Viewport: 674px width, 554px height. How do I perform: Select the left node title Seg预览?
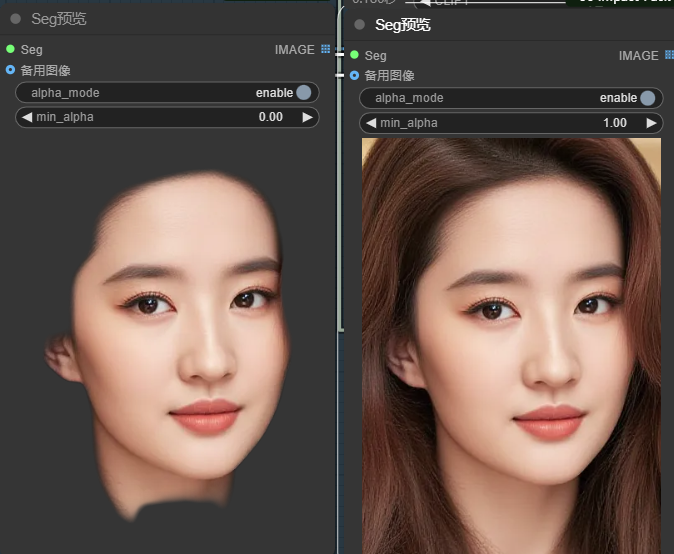pyautogui.click(x=59, y=19)
